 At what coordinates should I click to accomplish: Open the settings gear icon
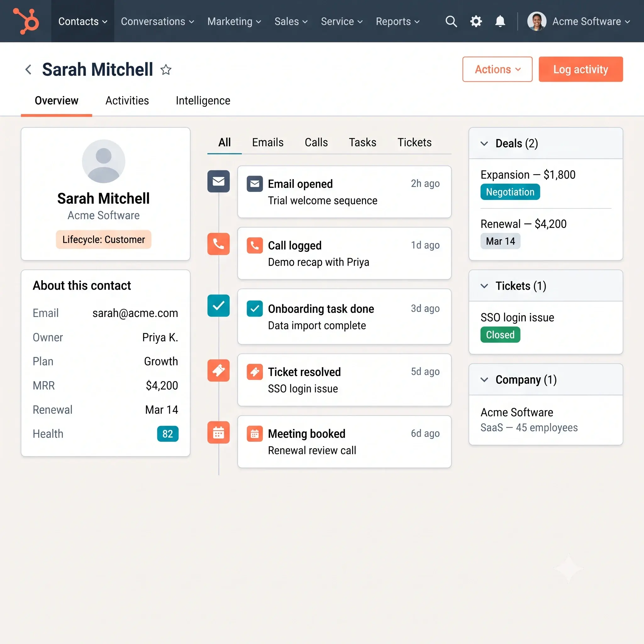[476, 21]
